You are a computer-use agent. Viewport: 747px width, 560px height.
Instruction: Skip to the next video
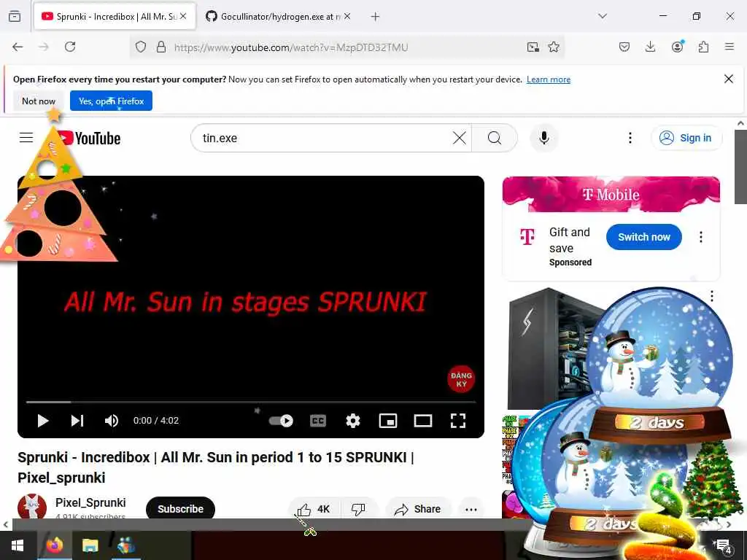[x=77, y=421]
